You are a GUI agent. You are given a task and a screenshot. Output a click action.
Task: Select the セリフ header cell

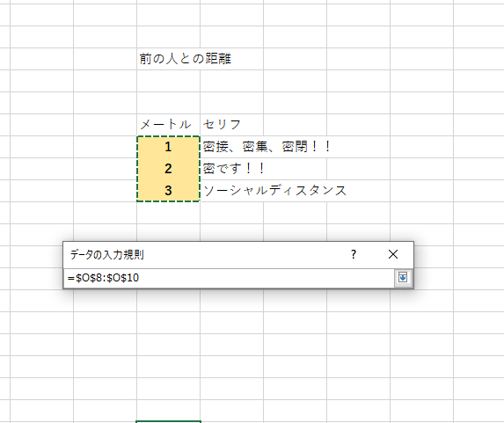(231, 124)
